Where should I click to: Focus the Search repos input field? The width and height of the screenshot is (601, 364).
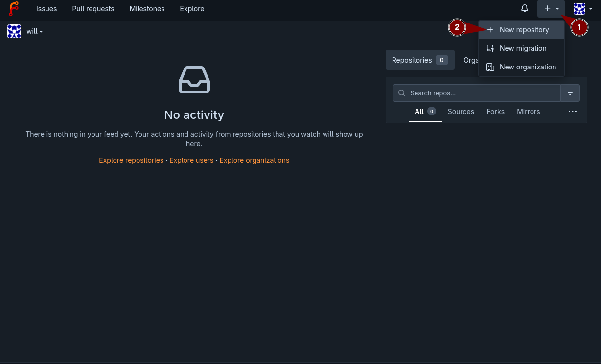point(482,93)
